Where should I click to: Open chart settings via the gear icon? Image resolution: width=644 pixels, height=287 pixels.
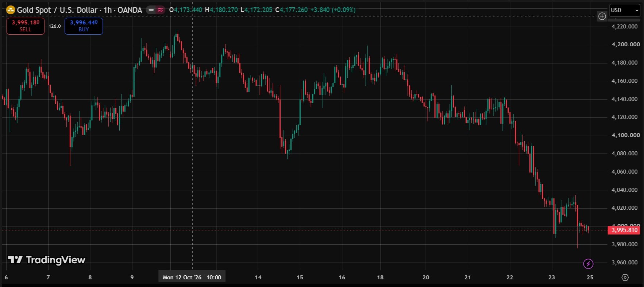625,278
